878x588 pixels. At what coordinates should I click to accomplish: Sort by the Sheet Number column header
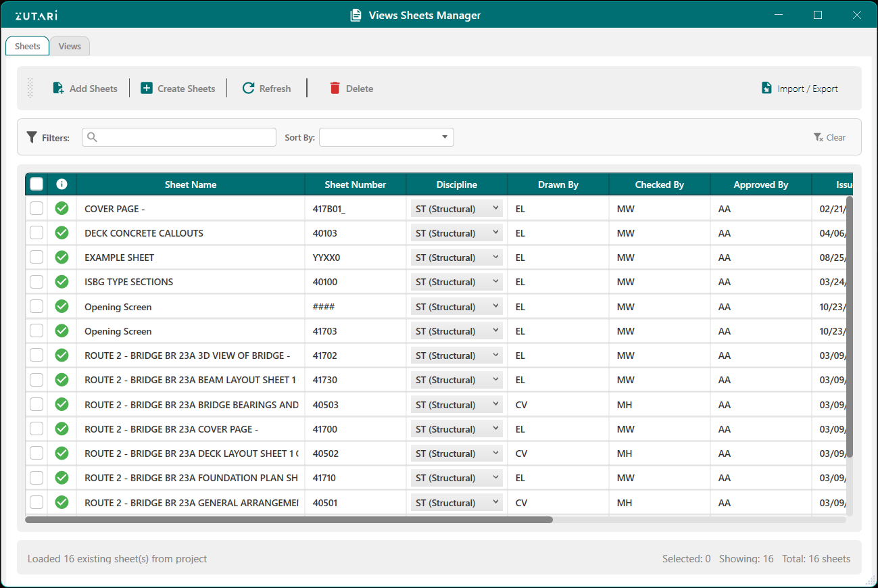[355, 185]
